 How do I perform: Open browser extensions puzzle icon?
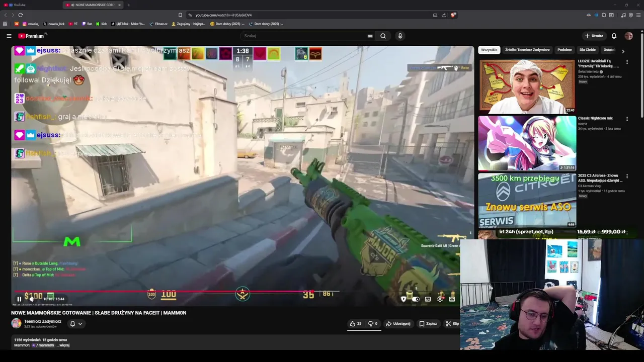pyautogui.click(x=604, y=15)
